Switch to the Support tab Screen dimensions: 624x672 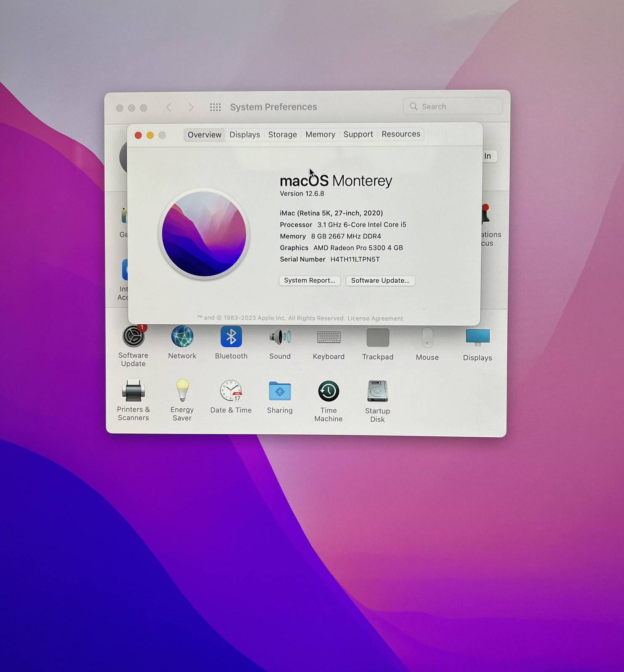pyautogui.click(x=358, y=134)
